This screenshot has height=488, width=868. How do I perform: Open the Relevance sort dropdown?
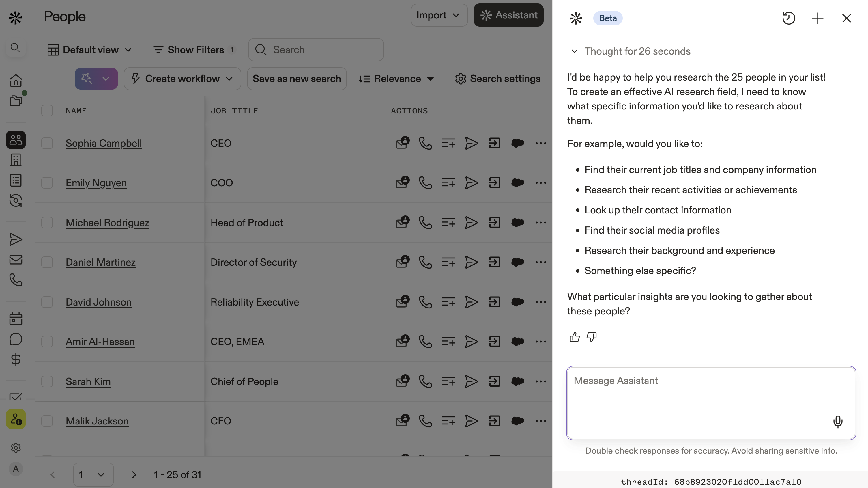(x=396, y=79)
